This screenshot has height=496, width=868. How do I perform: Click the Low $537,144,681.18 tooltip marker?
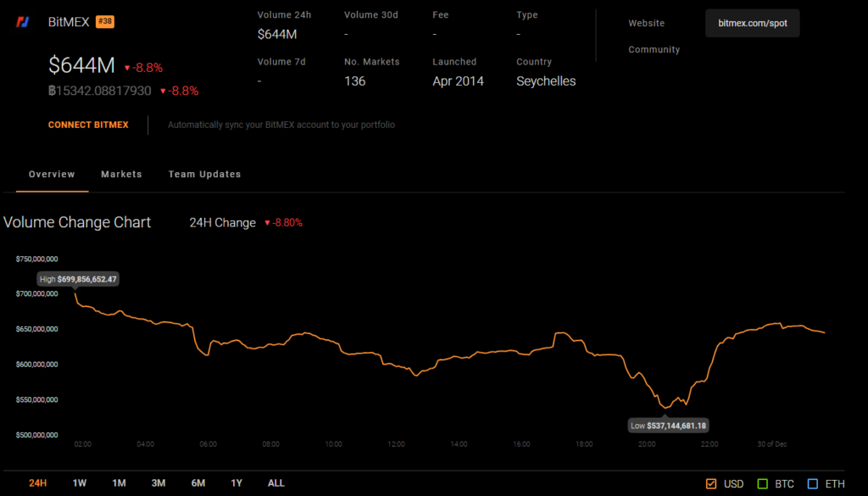(668, 425)
